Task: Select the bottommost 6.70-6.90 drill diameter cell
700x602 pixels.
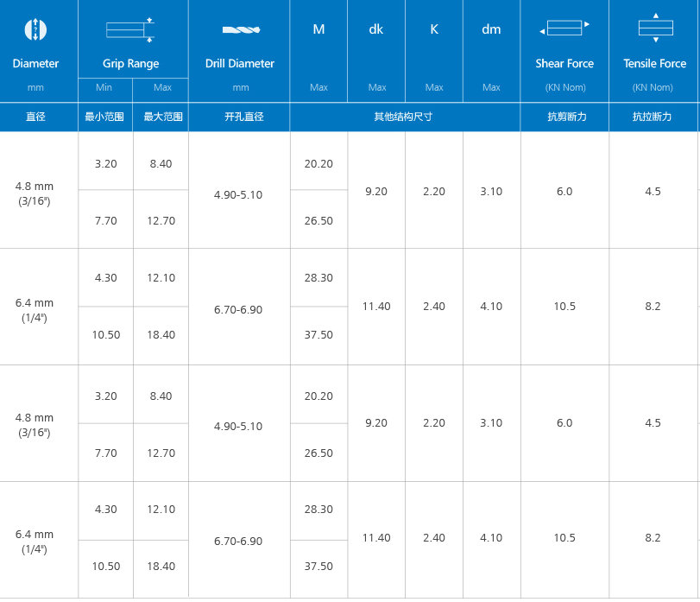Action: coord(238,541)
